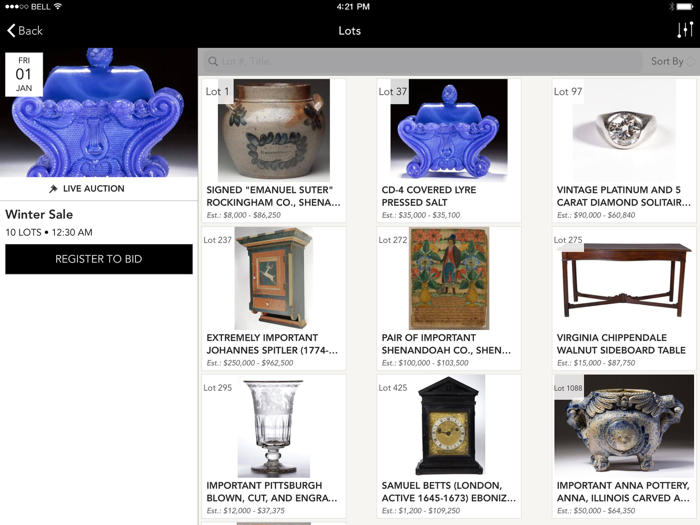Open the Sort By dropdown
Viewport: 700px width, 525px height.
click(x=672, y=61)
